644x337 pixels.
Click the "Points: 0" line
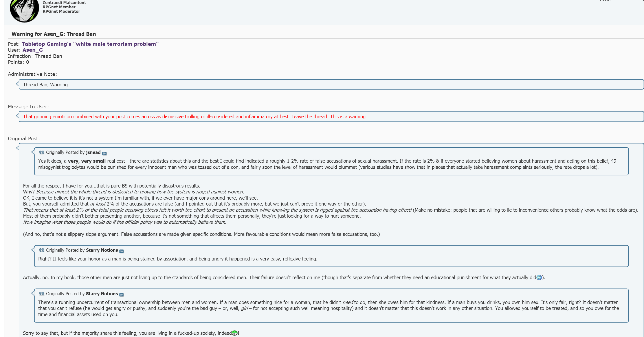point(18,62)
